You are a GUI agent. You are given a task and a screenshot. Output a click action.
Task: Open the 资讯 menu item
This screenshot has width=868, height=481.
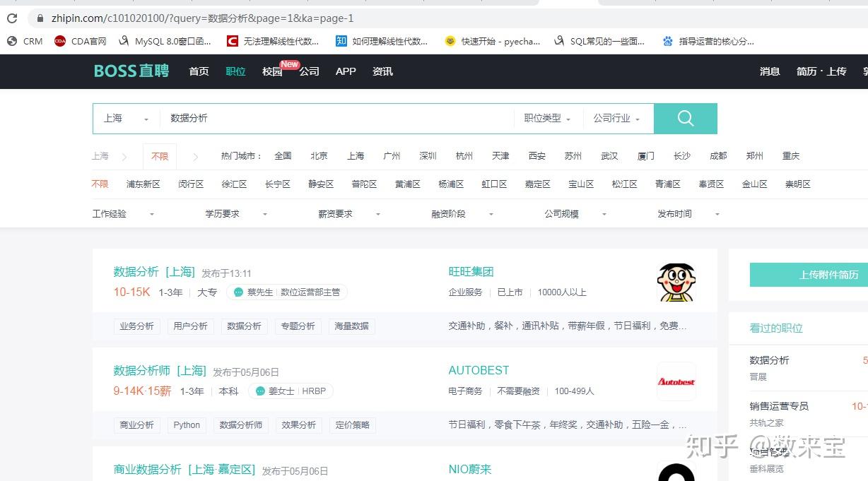coord(382,71)
